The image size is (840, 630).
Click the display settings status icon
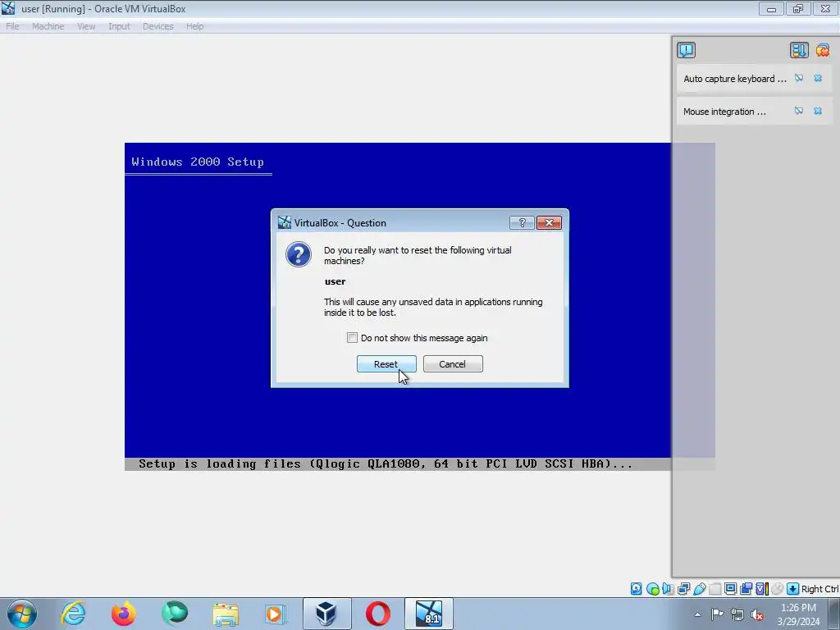point(730,589)
